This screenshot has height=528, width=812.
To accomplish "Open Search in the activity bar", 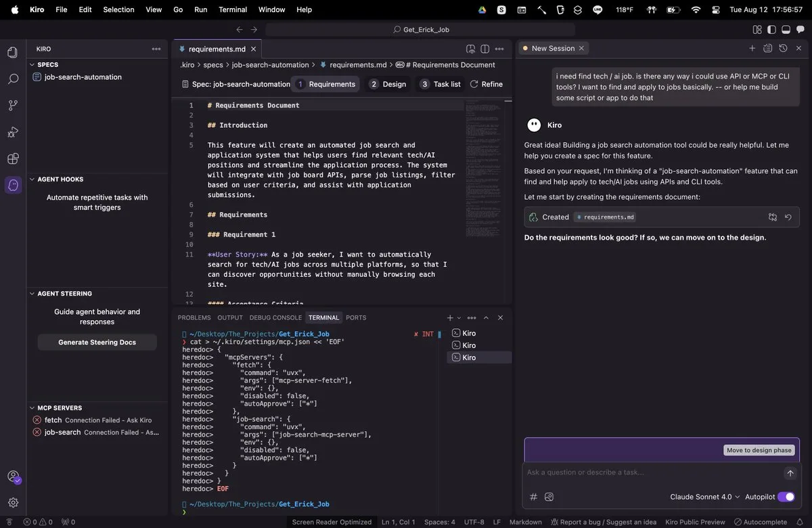I will pyautogui.click(x=12, y=79).
